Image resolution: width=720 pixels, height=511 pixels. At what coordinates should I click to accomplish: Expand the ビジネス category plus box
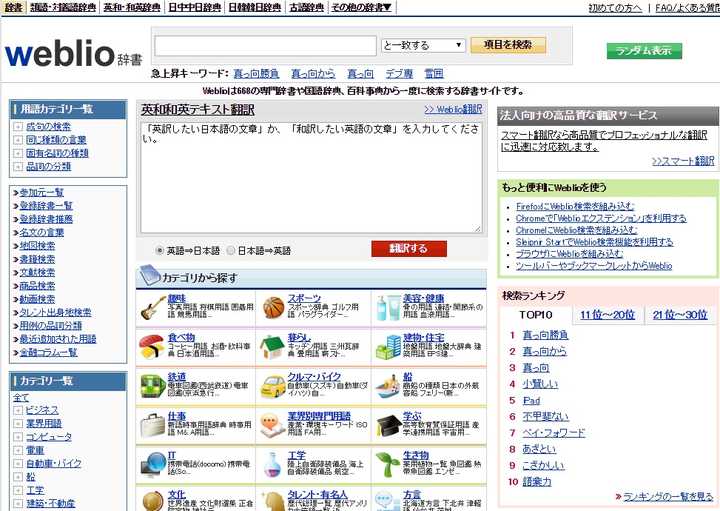tap(18, 410)
